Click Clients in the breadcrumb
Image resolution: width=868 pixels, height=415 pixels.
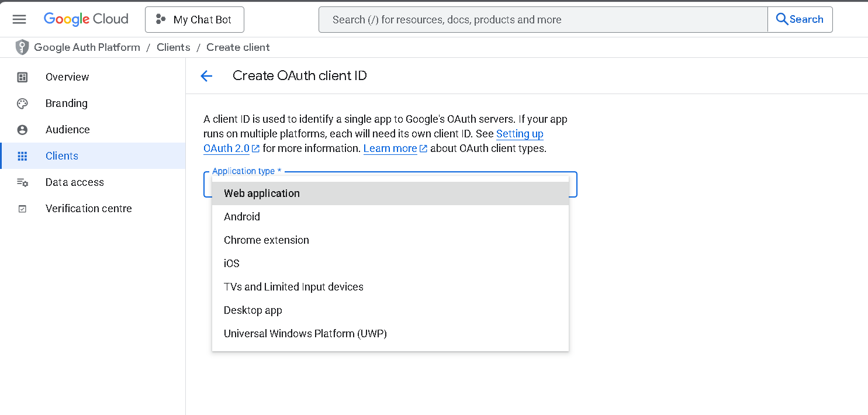click(173, 47)
